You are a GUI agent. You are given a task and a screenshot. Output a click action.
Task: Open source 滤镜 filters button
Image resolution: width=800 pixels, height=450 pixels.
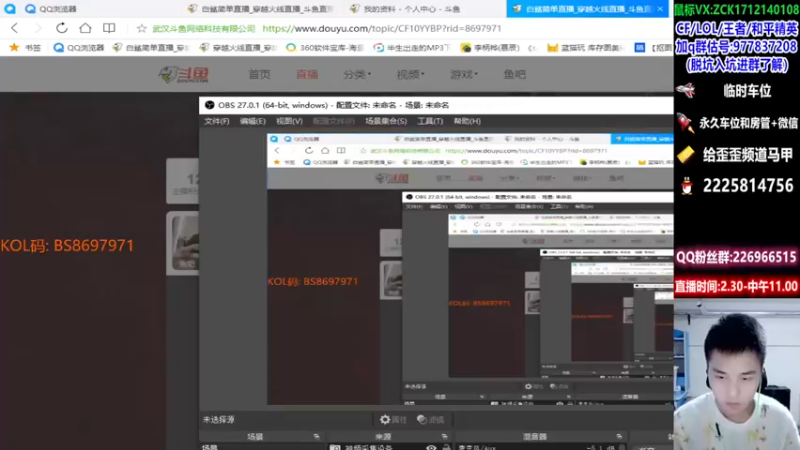(430, 419)
